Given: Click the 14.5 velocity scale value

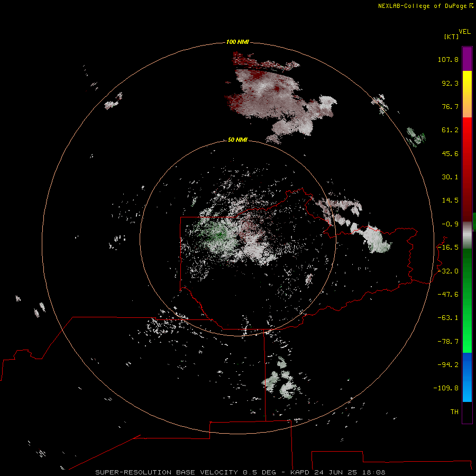Looking at the screenshot, I should [x=450, y=200].
